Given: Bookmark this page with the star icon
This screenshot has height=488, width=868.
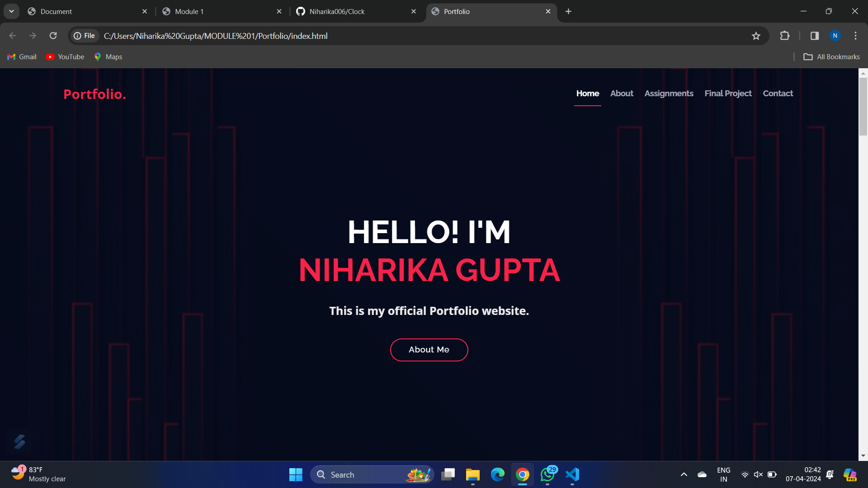Looking at the screenshot, I should 756,36.
